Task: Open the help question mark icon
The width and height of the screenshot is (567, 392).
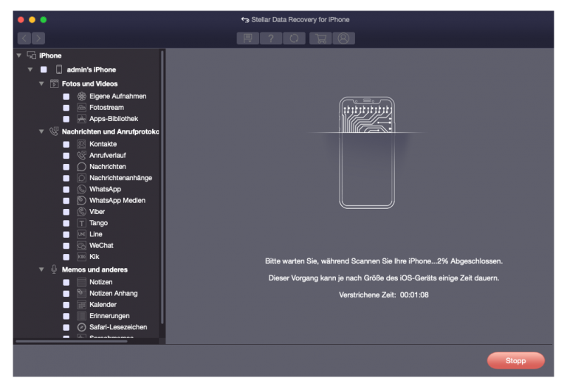Action: pos(271,38)
